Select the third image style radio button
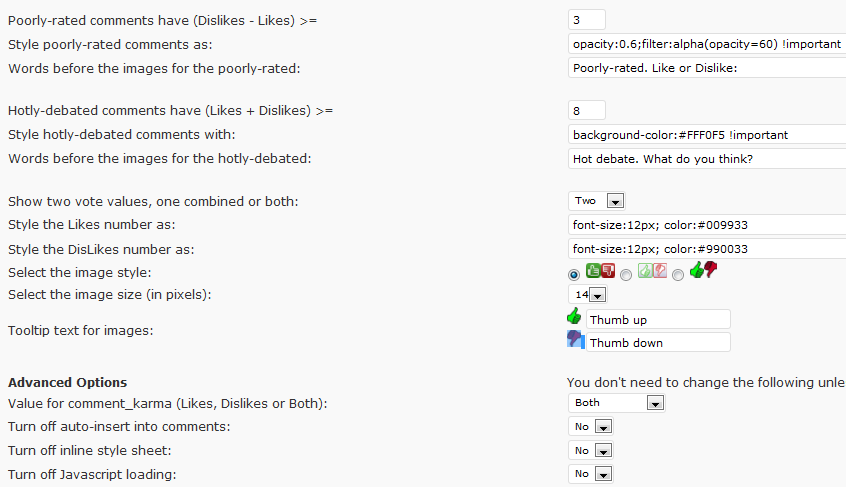Viewport: 846px width, 487px height. tap(678, 275)
